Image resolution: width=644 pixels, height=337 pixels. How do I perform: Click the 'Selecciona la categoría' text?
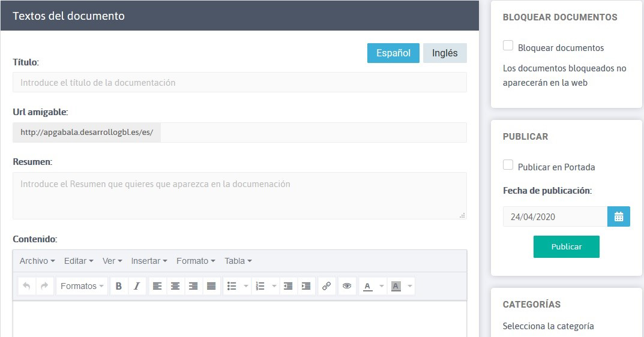[549, 326]
